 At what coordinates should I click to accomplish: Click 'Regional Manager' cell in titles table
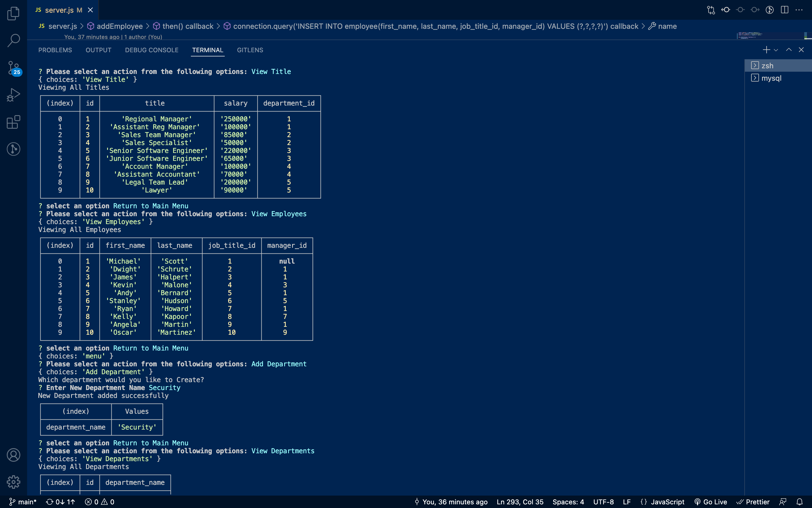pyautogui.click(x=157, y=119)
